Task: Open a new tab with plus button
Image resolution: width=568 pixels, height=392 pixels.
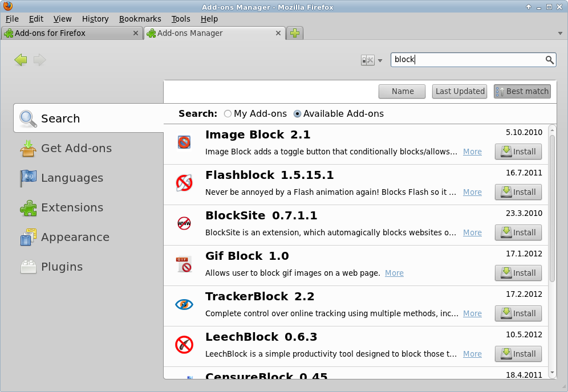Action: (295, 33)
